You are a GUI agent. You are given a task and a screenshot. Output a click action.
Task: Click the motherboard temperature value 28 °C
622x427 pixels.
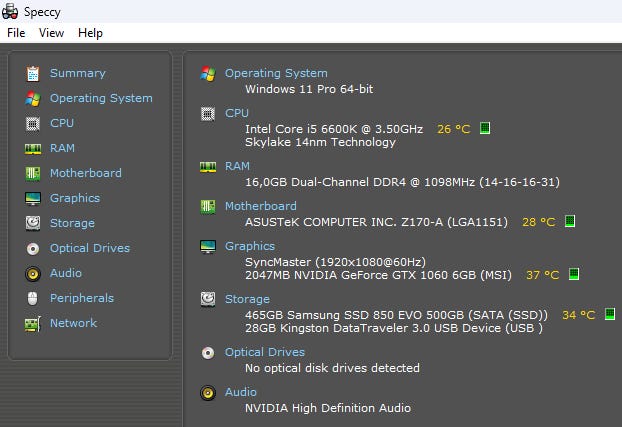coord(538,222)
